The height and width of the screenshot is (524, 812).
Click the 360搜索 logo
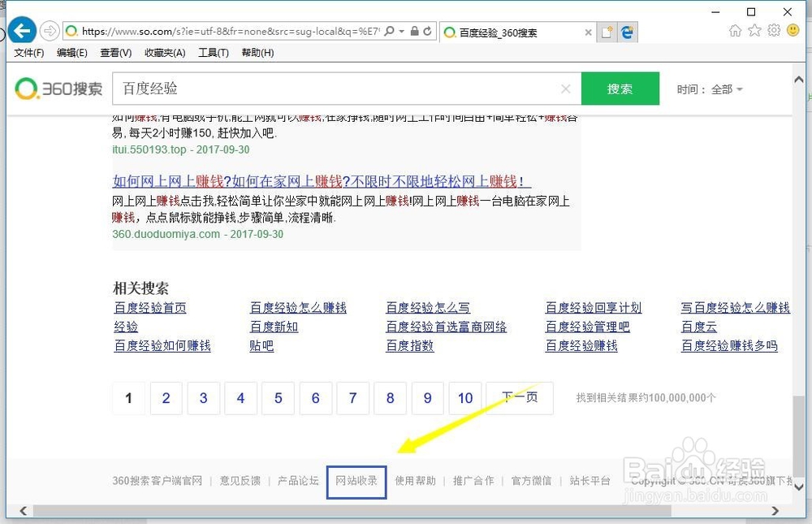(x=58, y=89)
